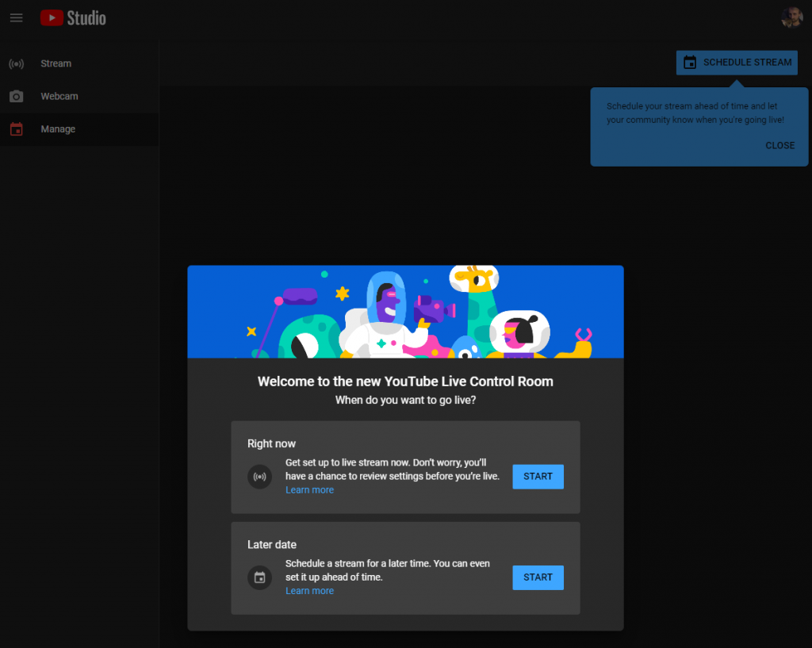Select the Webcam sidebar item
812x648 pixels.
[79, 96]
